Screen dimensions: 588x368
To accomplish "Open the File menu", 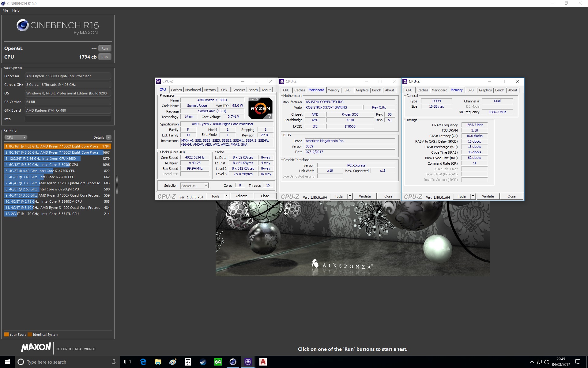I will (5, 10).
